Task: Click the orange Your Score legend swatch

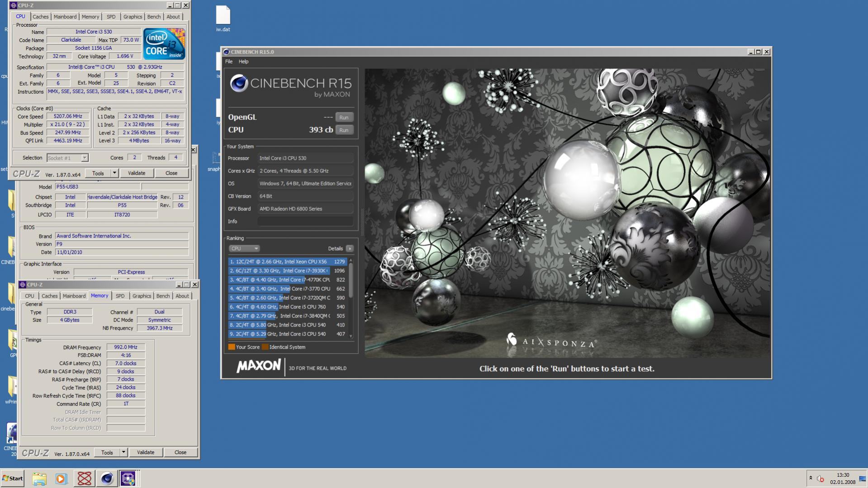Action: (232, 347)
